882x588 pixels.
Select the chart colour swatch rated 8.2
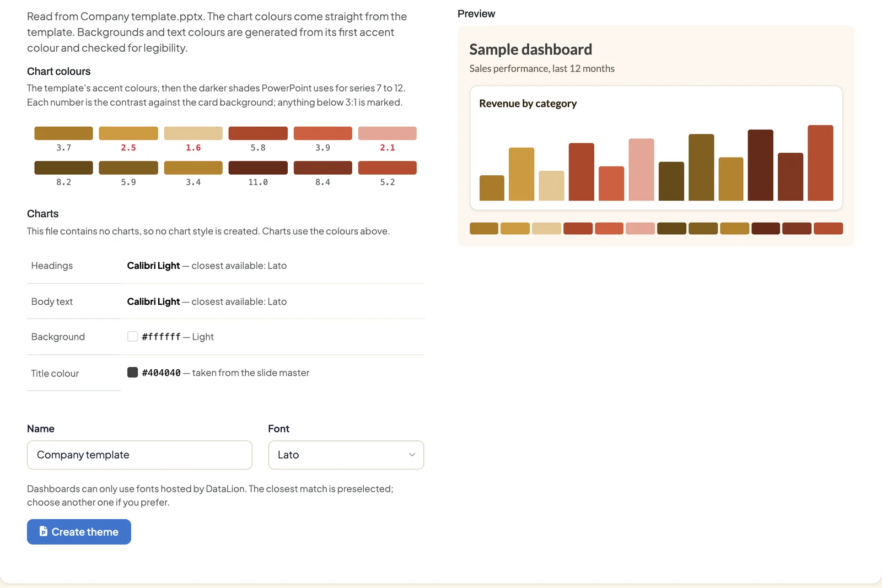pos(63,168)
